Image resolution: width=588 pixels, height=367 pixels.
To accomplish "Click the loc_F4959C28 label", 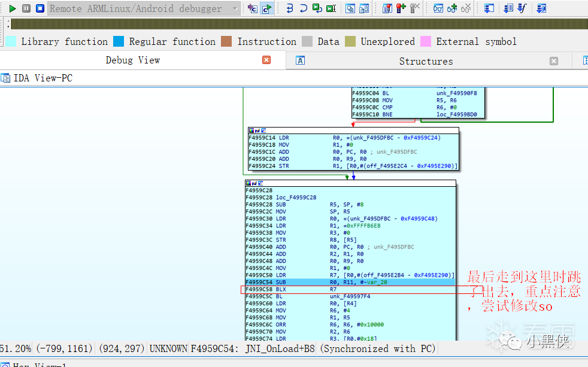I will click(296, 197).
